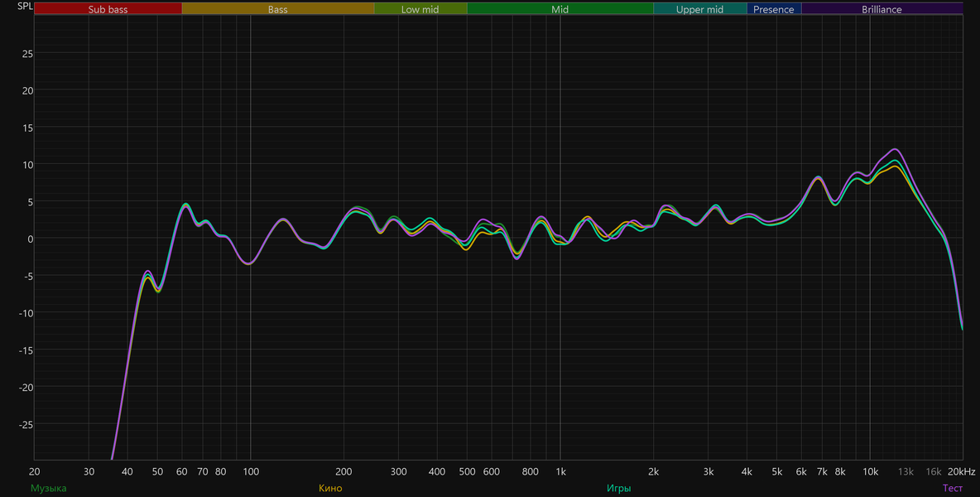The height and width of the screenshot is (497, 980).
Task: Toggle the green Музыка curve legend
Action: [x=48, y=488]
